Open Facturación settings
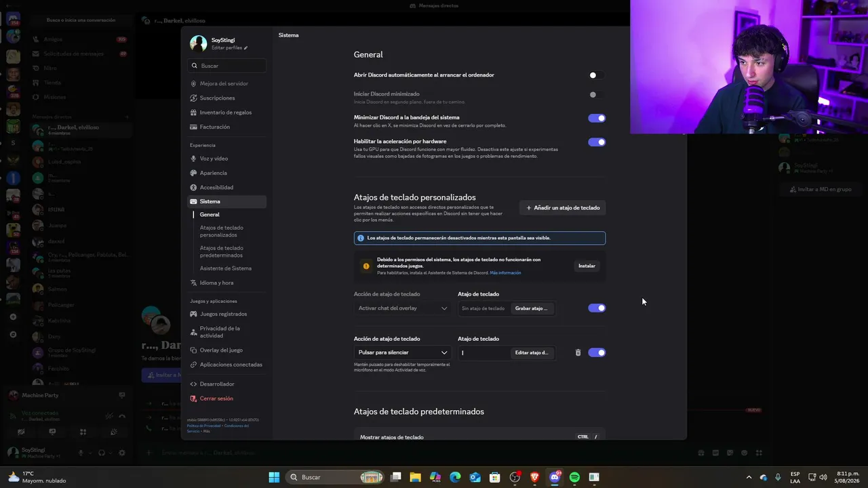 point(226,127)
